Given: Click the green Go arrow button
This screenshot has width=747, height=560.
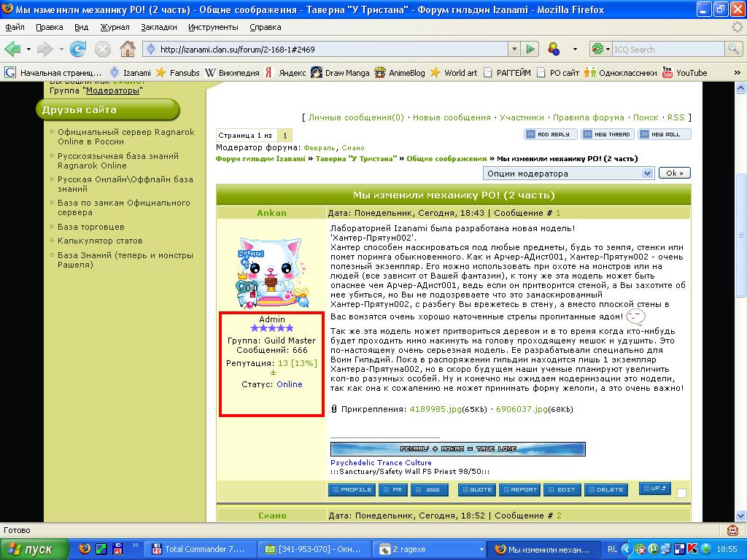Looking at the screenshot, I should coord(530,50).
